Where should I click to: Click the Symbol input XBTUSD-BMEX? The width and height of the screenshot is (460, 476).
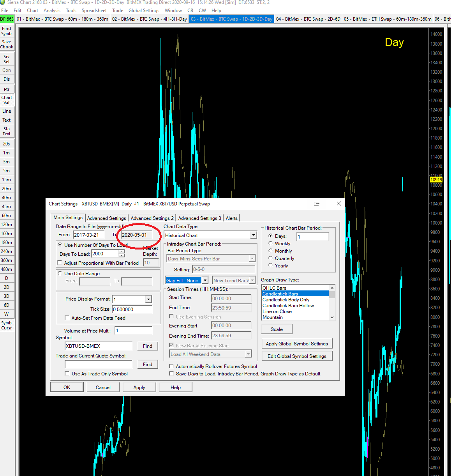pyautogui.click(x=99, y=346)
